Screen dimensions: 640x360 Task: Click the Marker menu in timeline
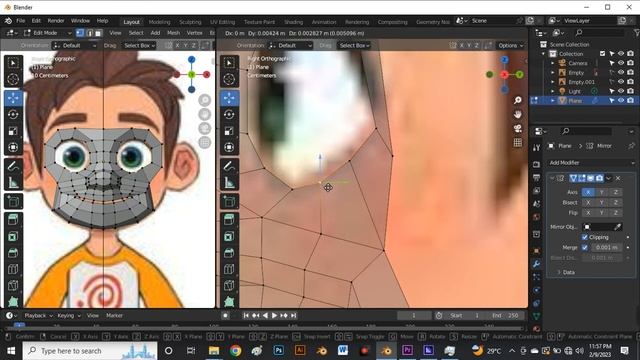(114, 316)
